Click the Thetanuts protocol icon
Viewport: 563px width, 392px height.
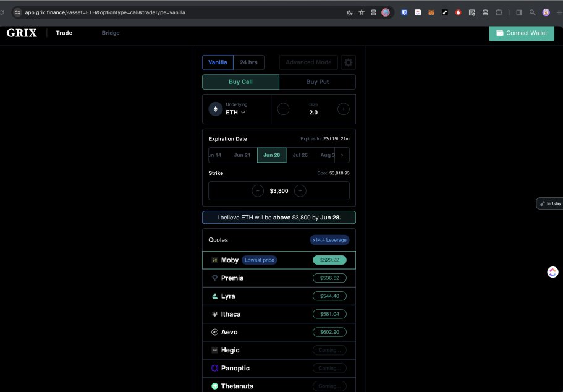214,386
